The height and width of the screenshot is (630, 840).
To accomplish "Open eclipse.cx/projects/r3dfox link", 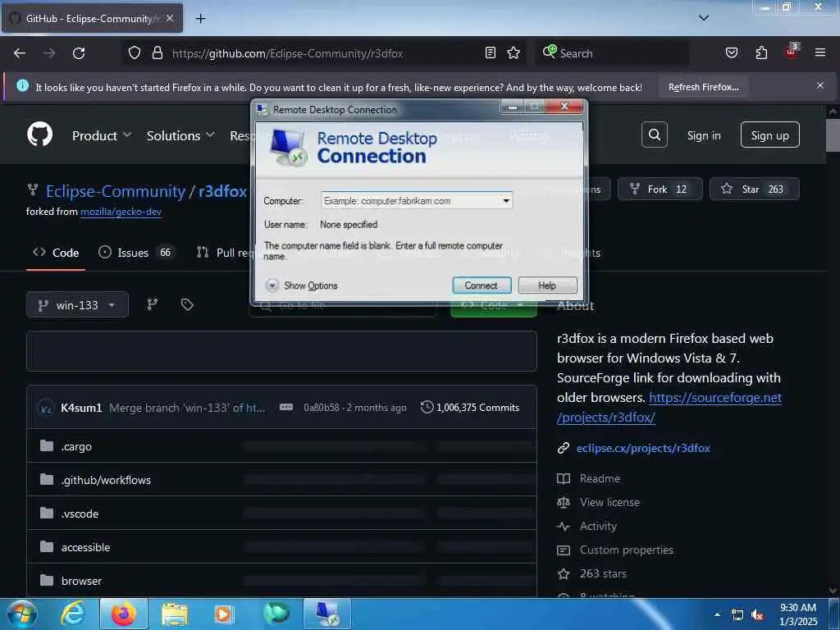I will (643, 448).
